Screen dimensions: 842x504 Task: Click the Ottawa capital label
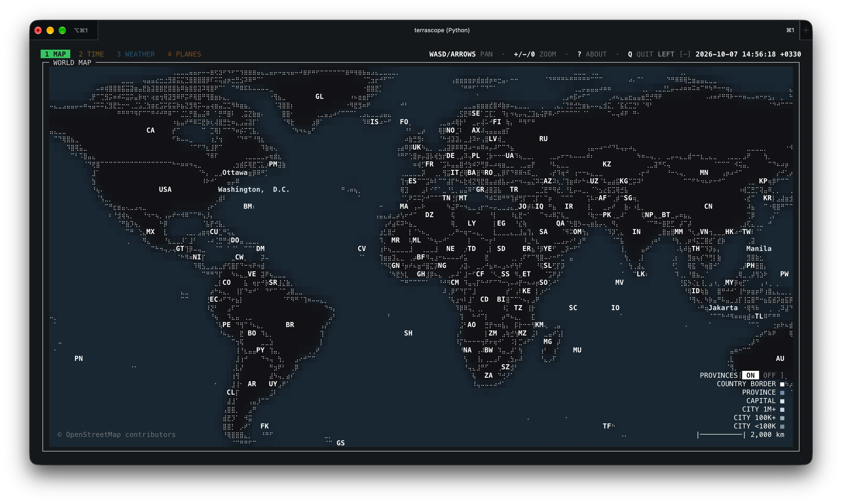(235, 172)
